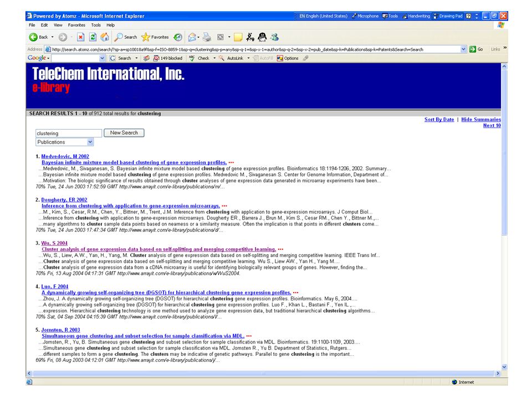Image resolution: width=532 pixels, height=399 pixels.
Task: Click the yellow note icon in toolbar
Action: (238, 37)
